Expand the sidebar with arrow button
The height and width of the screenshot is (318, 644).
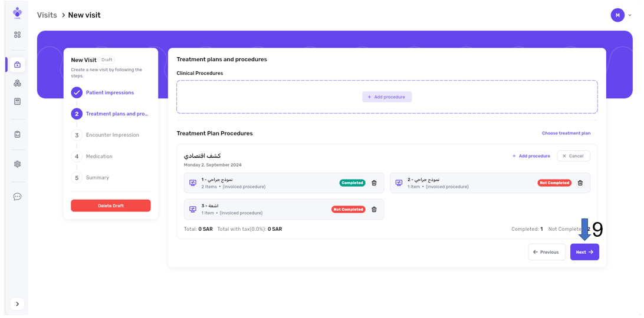click(17, 304)
